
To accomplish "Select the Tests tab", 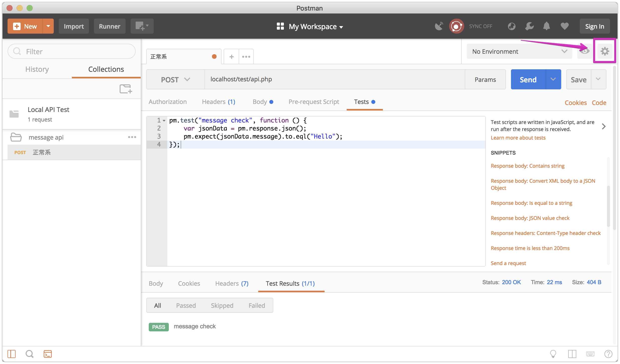I will click(365, 102).
